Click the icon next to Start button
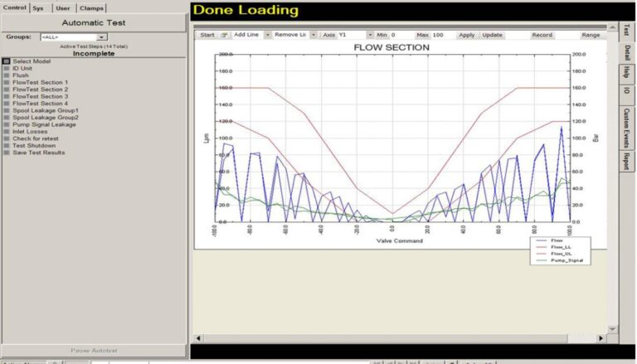Image resolution: width=637 pixels, height=364 pixels. [224, 35]
